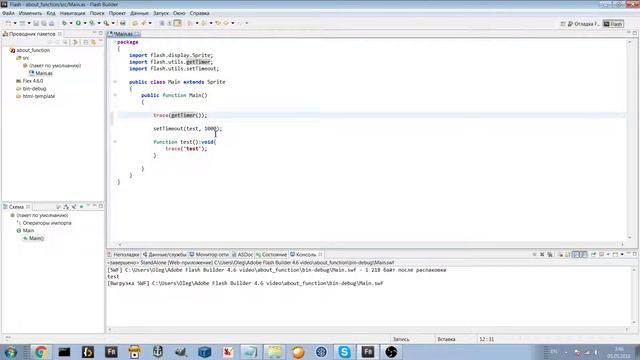Select the Проводник пакетов panel tab
This screenshot has width=640, height=360.
click(x=32, y=33)
